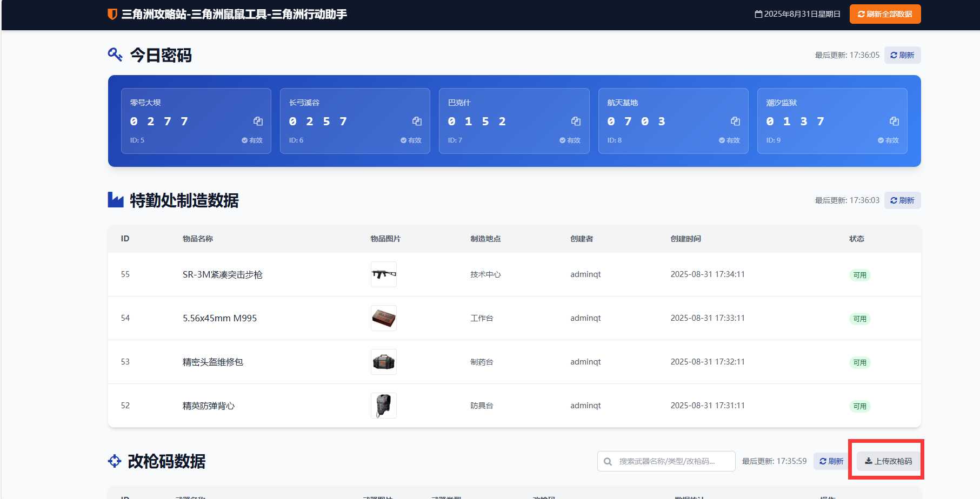
Task: Copy the 长弓溪谷 password code
Action: 417,122
